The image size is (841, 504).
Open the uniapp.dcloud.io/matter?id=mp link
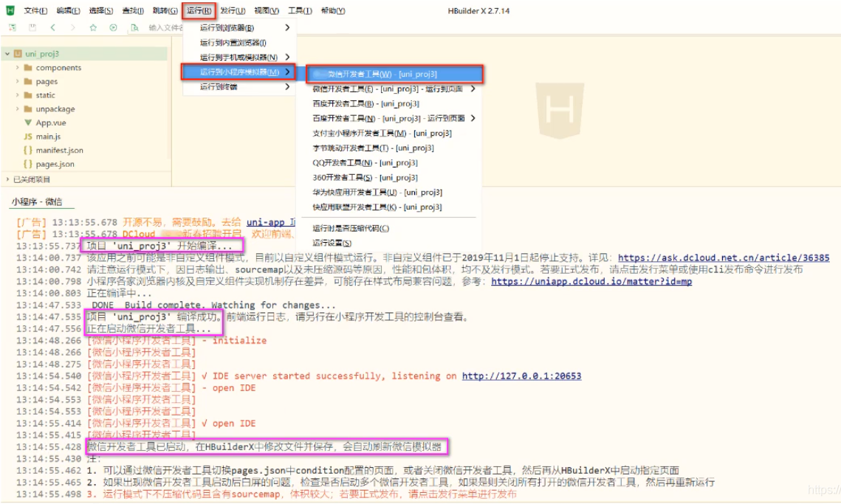tap(591, 281)
